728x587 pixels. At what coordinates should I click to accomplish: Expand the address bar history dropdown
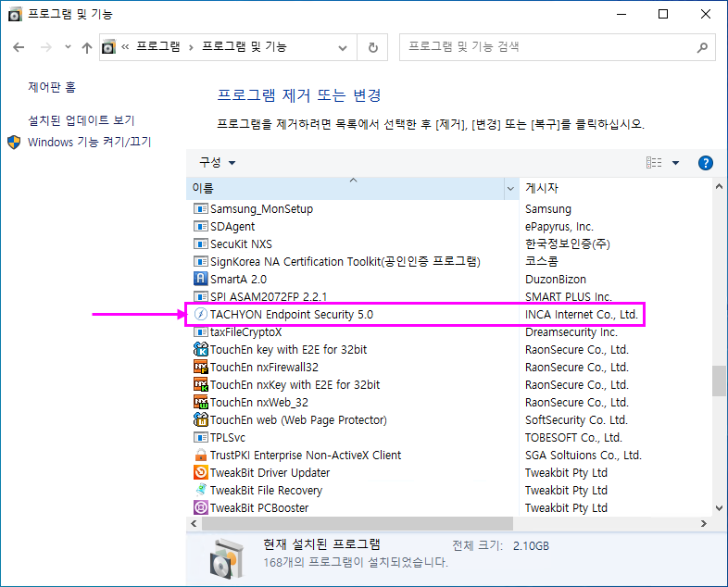tap(343, 47)
